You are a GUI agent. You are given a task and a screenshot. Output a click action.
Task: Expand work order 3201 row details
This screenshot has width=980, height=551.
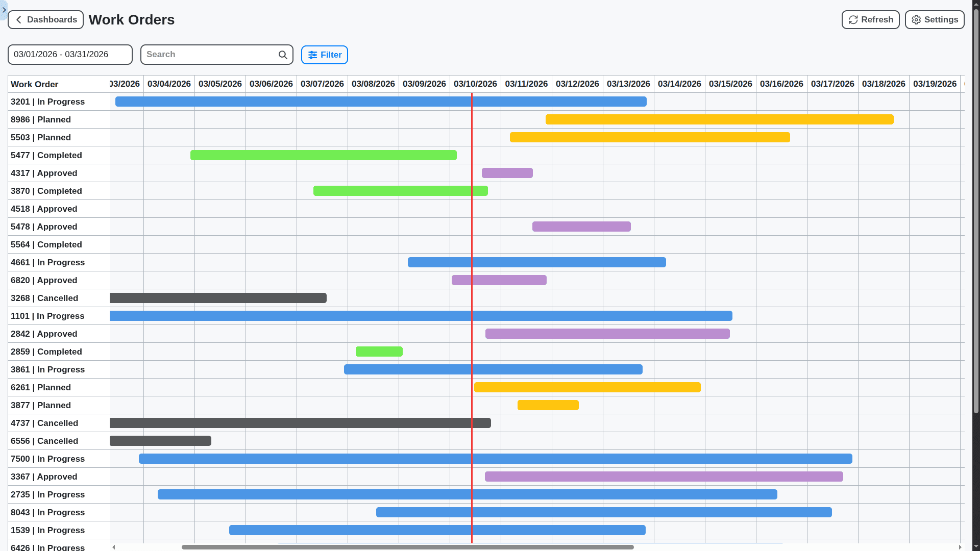(x=47, y=102)
